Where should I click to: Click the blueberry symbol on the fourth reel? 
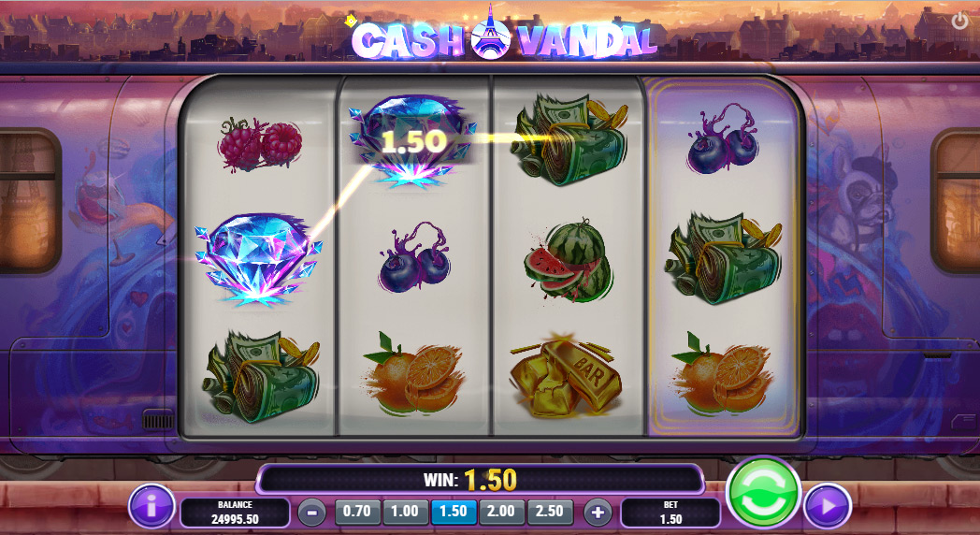tap(723, 140)
